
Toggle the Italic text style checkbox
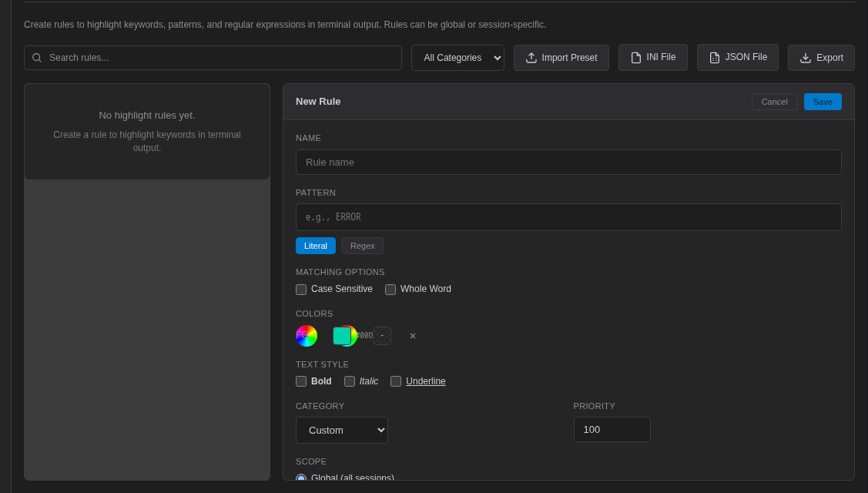[350, 381]
